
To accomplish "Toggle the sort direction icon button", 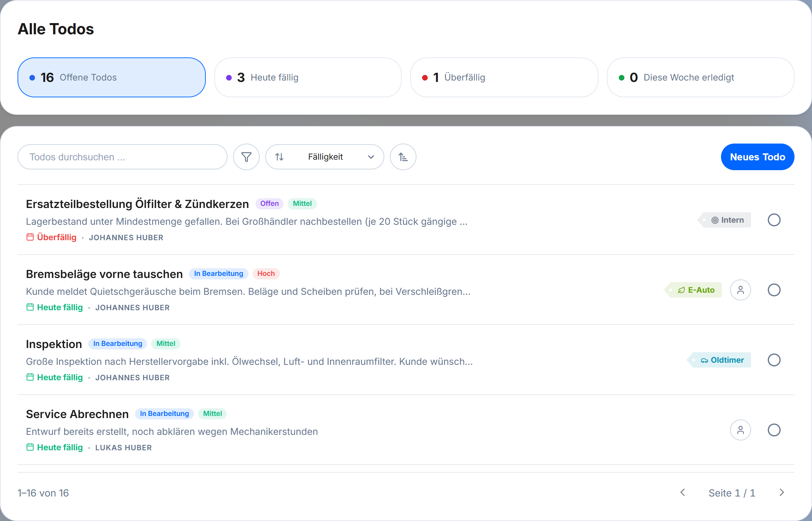I will pos(403,157).
